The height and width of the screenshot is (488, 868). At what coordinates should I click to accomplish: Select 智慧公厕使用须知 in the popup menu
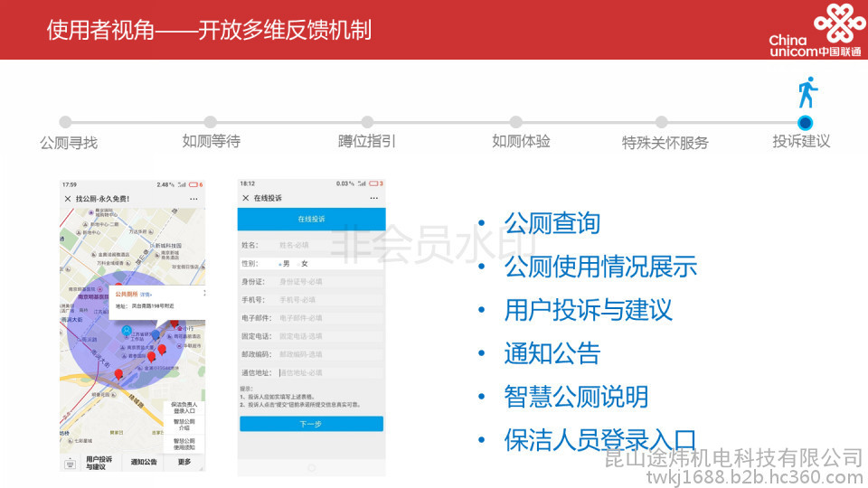[184, 444]
